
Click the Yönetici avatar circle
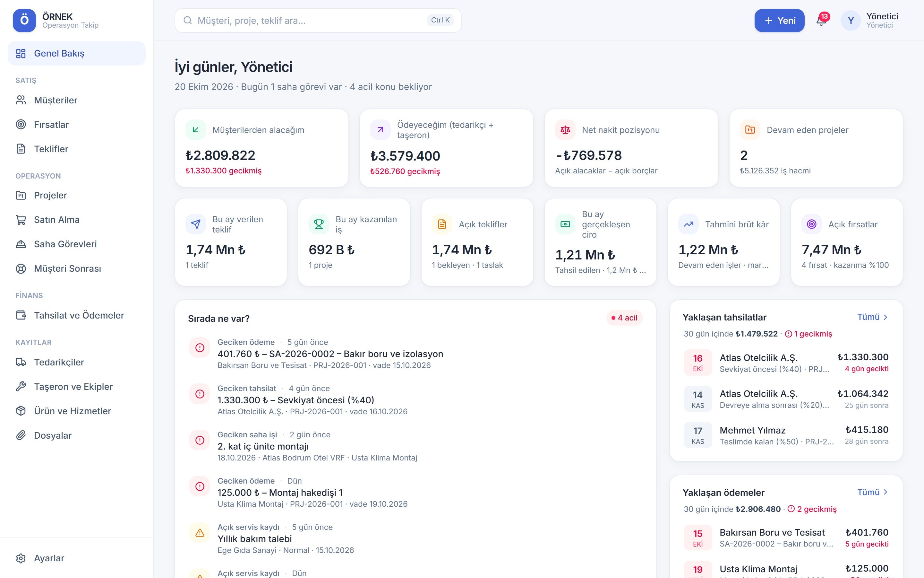click(x=850, y=21)
